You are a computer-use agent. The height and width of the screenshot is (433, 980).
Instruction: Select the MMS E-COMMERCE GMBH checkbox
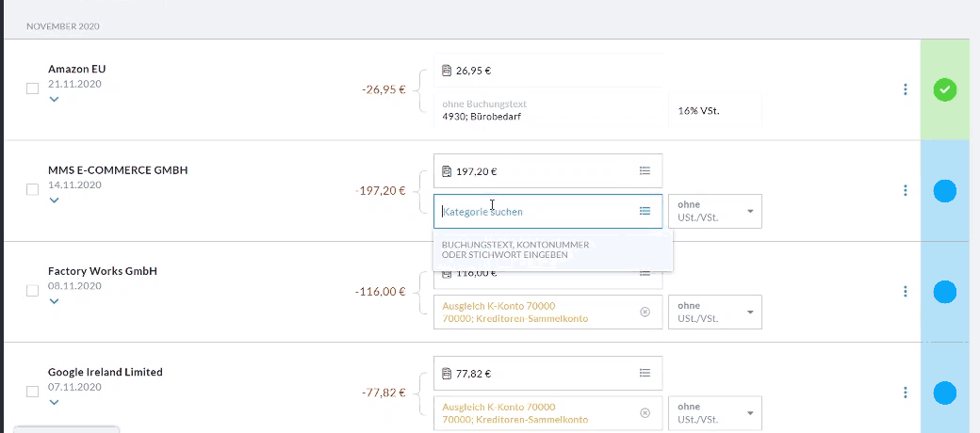[x=32, y=189]
